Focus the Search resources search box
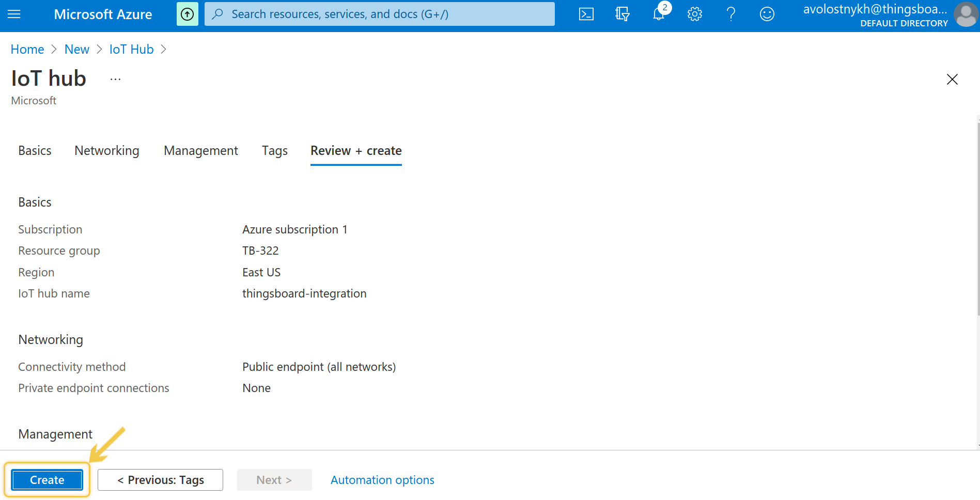980x500 pixels. pos(380,14)
